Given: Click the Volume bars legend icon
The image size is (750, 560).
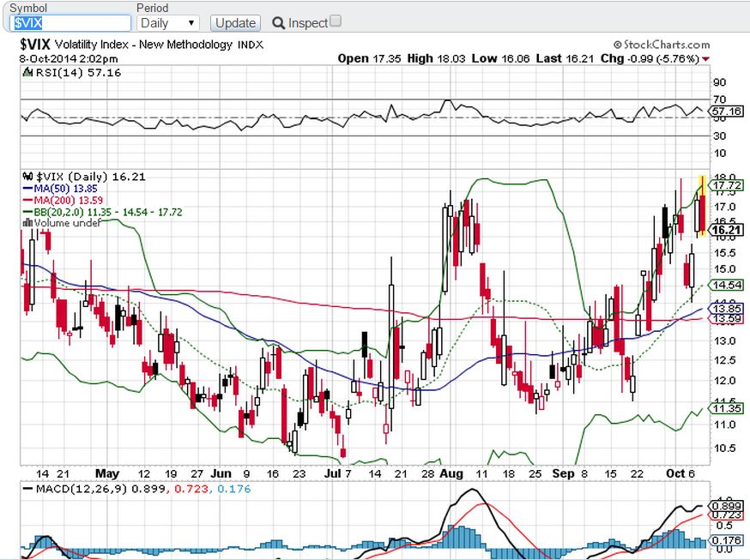Looking at the screenshot, I should [x=27, y=223].
